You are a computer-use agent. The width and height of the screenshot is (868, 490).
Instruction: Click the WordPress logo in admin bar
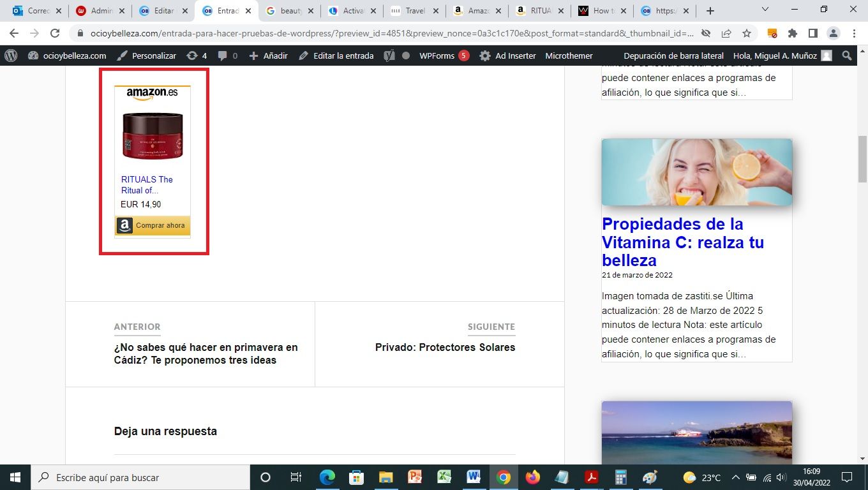[x=11, y=56]
